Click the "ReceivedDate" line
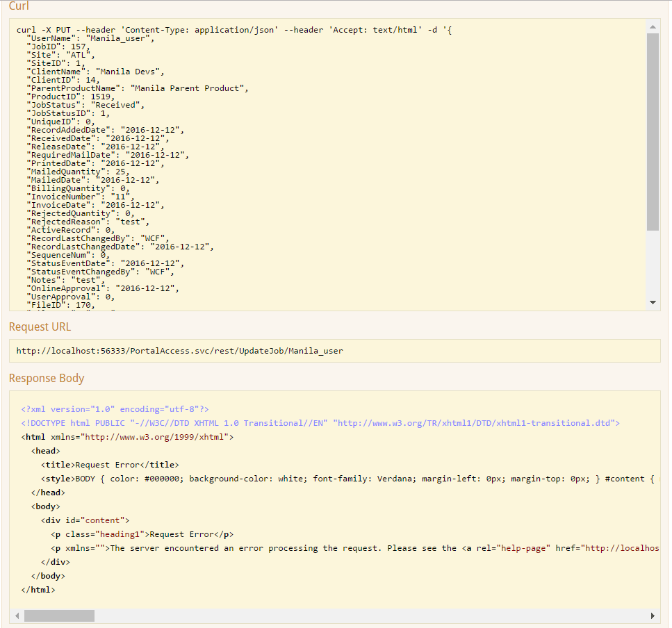The image size is (672, 628). click(98, 139)
